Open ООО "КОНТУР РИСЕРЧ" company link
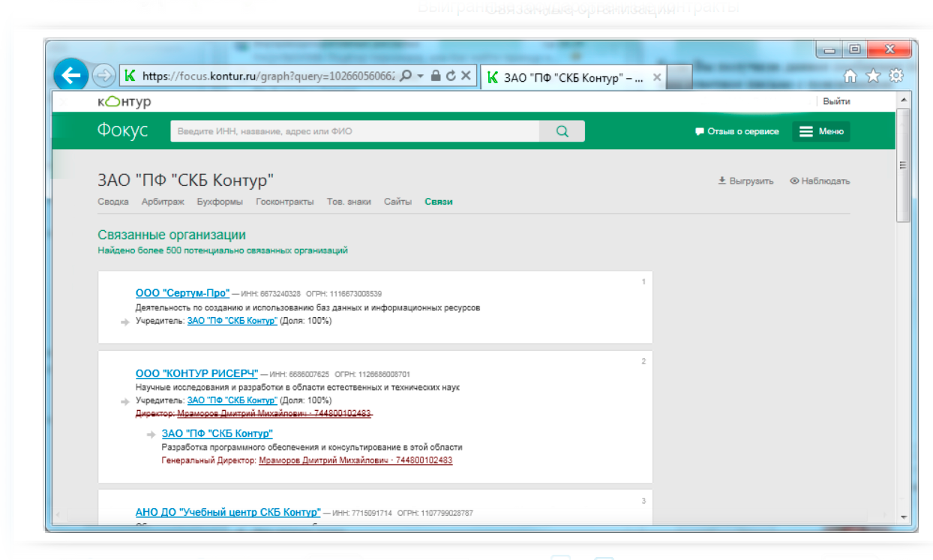The image size is (933, 560). [196, 373]
